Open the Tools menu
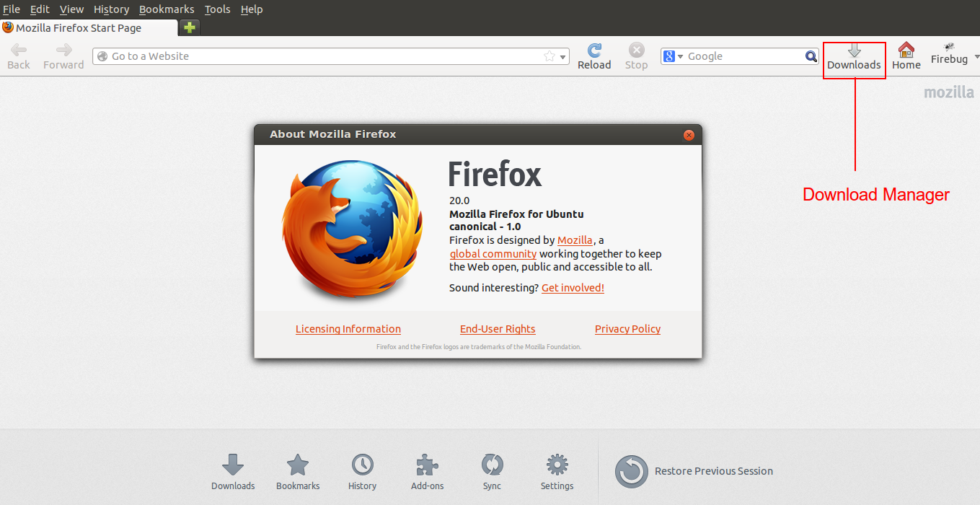The width and height of the screenshot is (980, 505). [x=218, y=9]
